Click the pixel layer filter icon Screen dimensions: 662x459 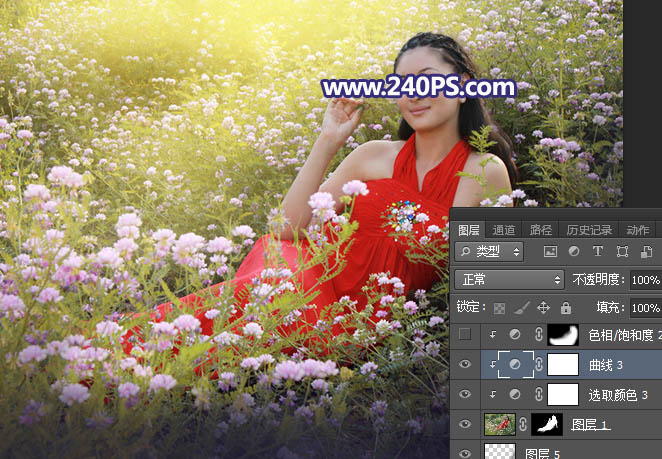[x=549, y=251]
